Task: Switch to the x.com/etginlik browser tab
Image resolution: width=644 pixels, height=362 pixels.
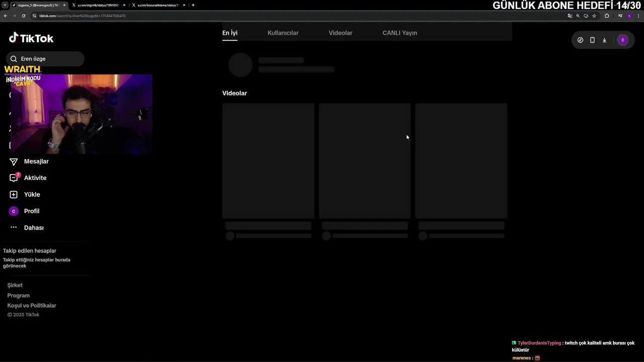Action: (x=98, y=5)
